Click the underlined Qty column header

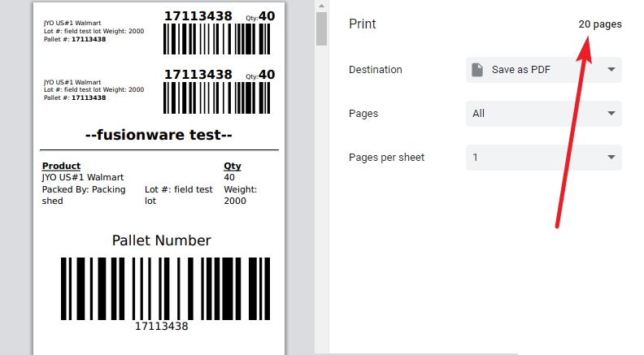[232, 166]
